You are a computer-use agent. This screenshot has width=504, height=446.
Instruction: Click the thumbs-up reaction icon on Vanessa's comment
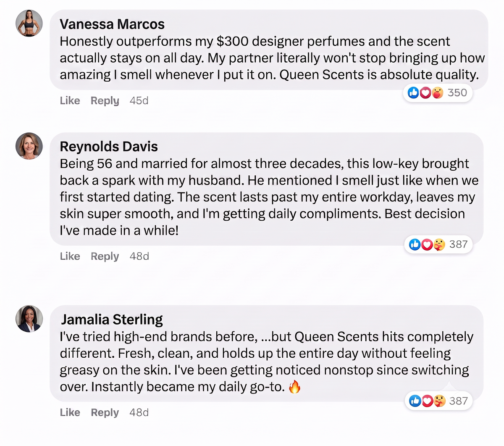413,92
